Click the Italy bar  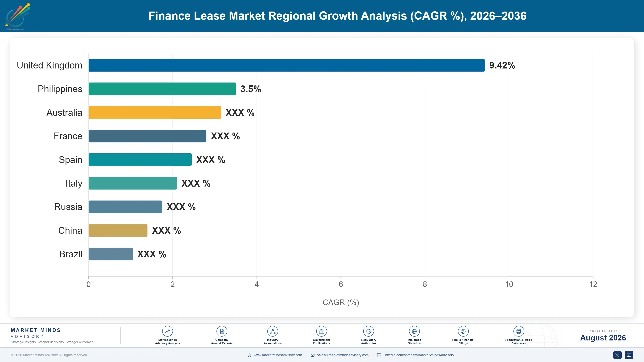[133, 183]
